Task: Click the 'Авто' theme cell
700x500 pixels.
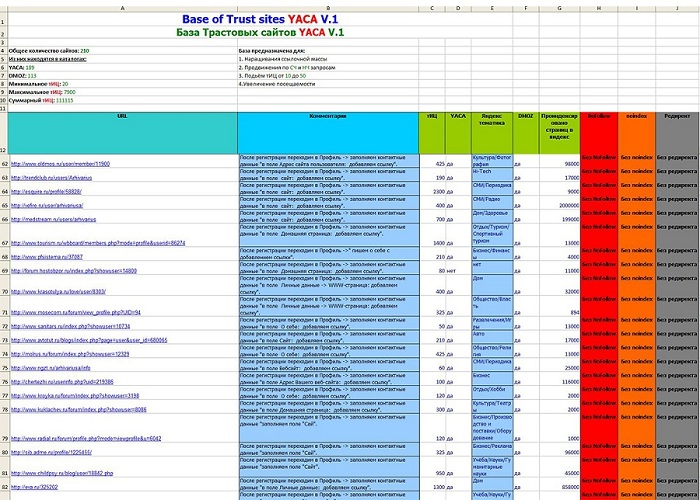Action: coord(492,337)
